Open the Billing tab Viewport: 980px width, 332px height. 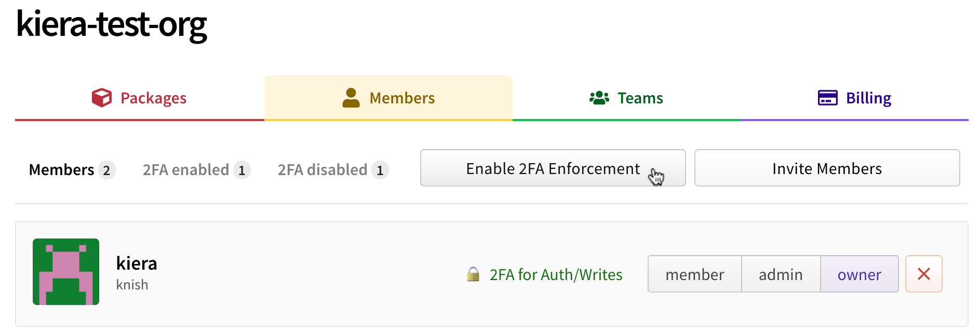tap(868, 98)
